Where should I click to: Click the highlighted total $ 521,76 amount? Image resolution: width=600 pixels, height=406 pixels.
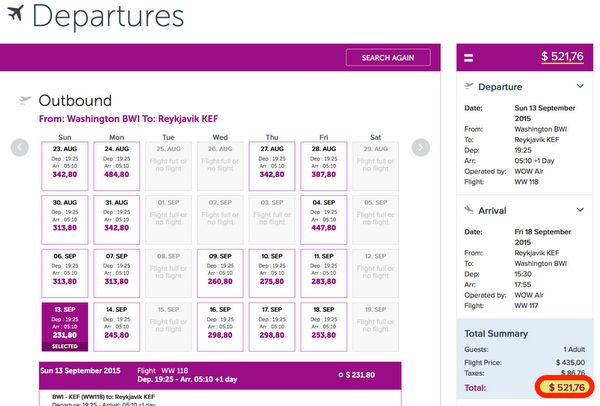565,387
